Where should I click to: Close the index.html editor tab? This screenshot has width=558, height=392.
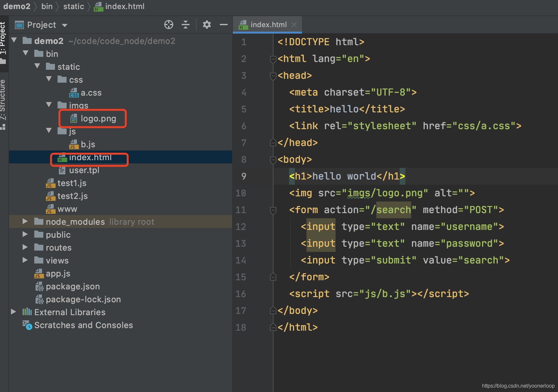pyautogui.click(x=294, y=25)
